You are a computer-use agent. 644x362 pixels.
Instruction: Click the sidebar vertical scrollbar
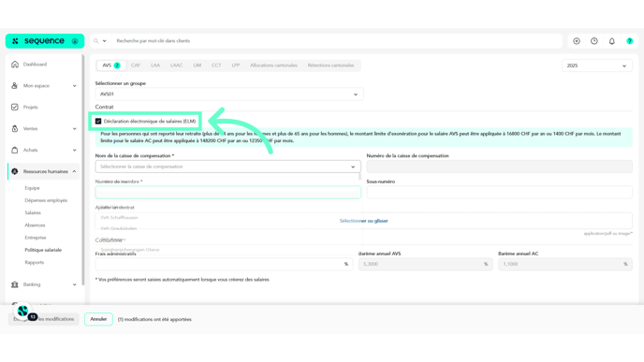point(83,170)
